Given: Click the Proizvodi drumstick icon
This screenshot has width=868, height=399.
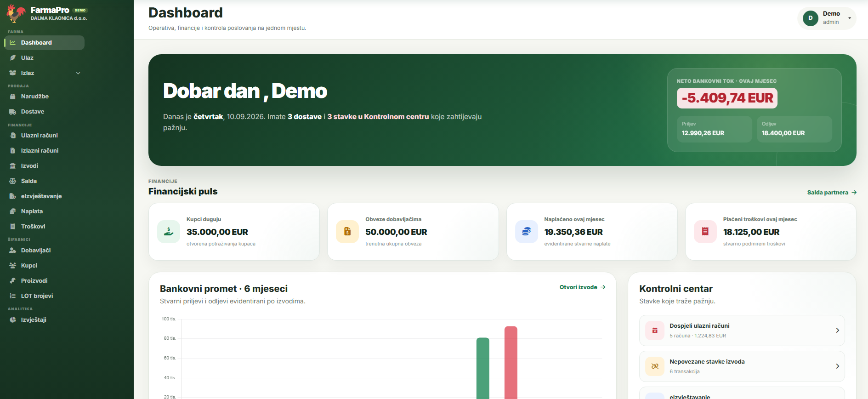Looking at the screenshot, I should click(x=13, y=281).
